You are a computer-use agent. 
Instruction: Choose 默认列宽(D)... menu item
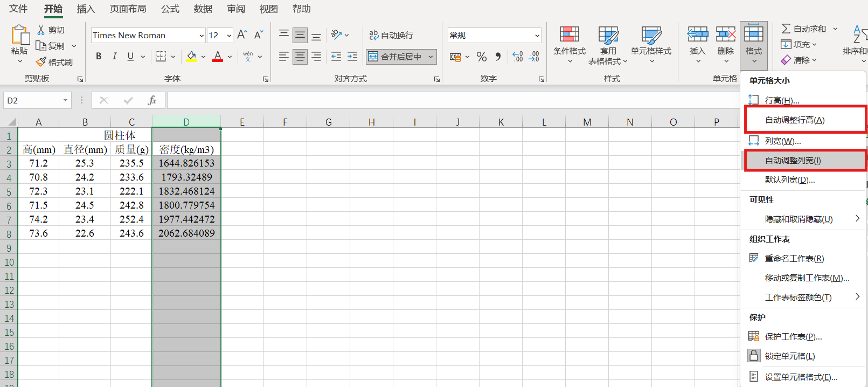803,180
